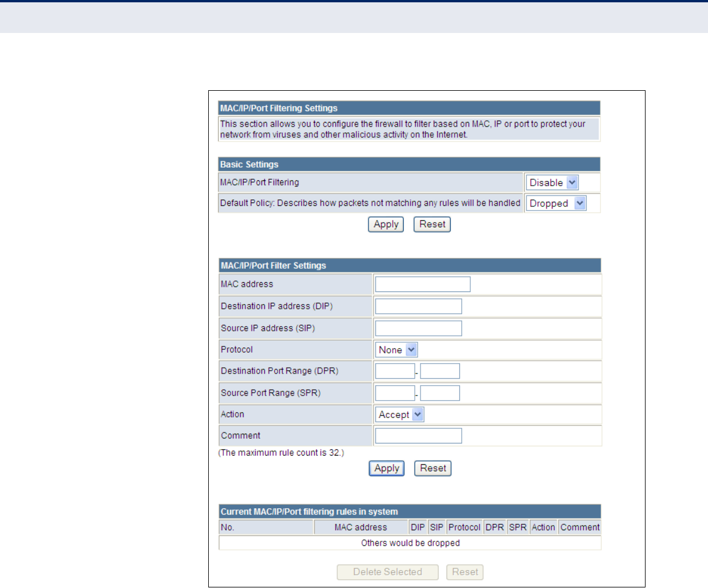The image size is (708, 588).
Task: Focus the Comment input field
Action: (x=419, y=436)
